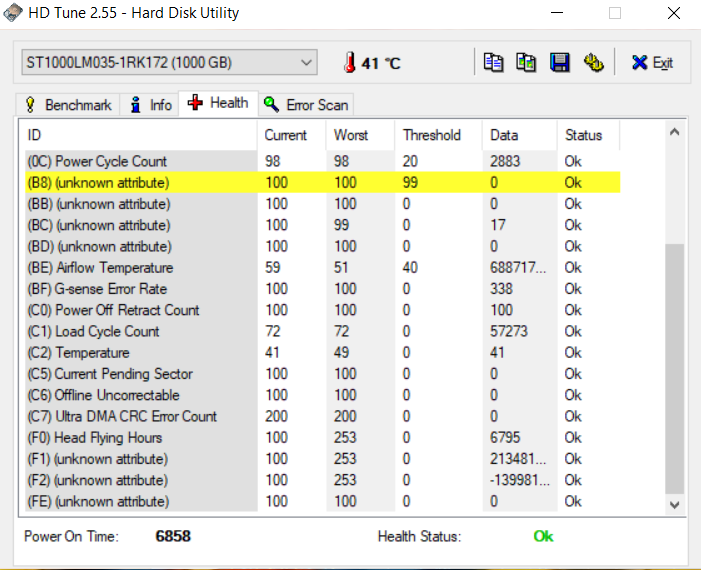Click the HD Tune title bar app icon
This screenshot has width=701, height=570.
[13, 13]
